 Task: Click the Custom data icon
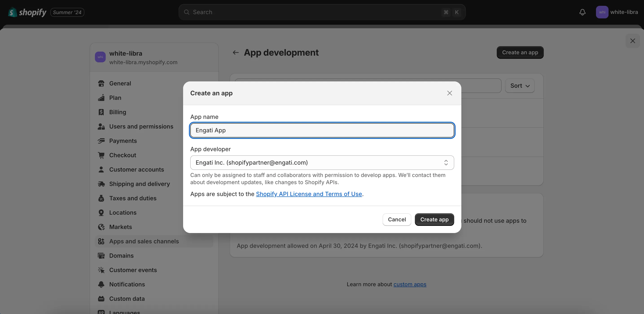coord(101,299)
